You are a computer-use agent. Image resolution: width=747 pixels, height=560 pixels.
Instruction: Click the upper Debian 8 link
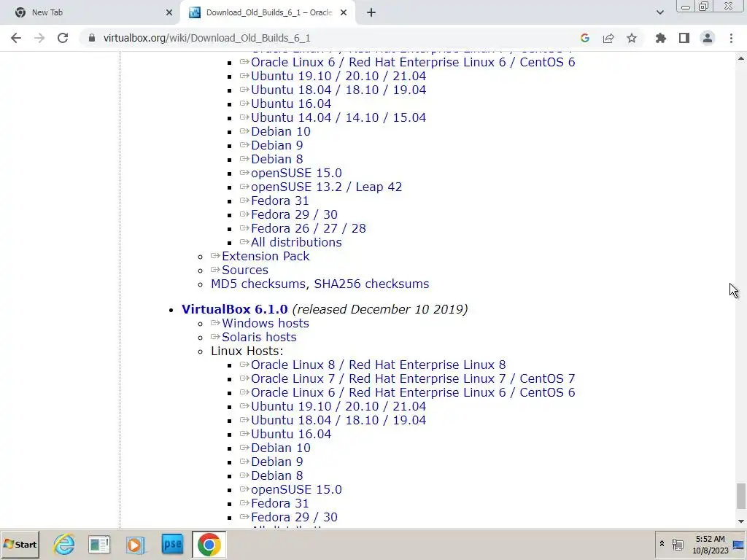pos(276,158)
